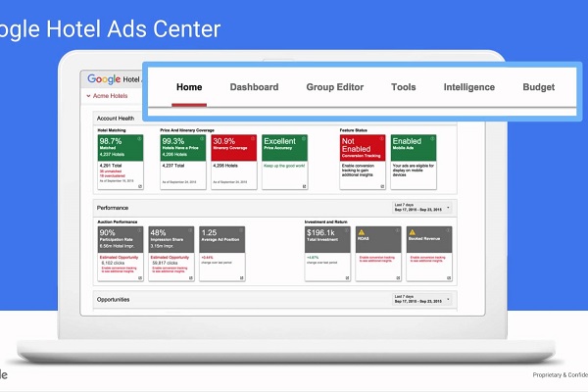Go to the Tools tab

coord(403,87)
